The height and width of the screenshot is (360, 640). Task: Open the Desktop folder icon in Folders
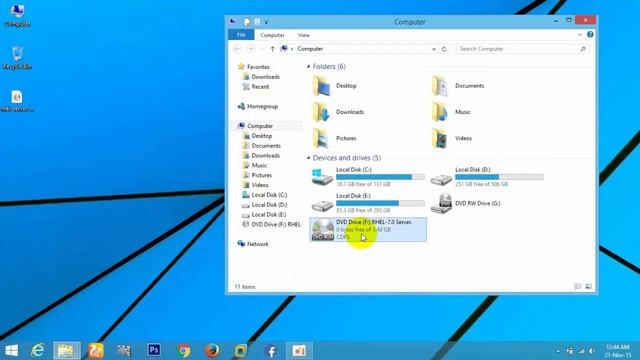(x=322, y=86)
